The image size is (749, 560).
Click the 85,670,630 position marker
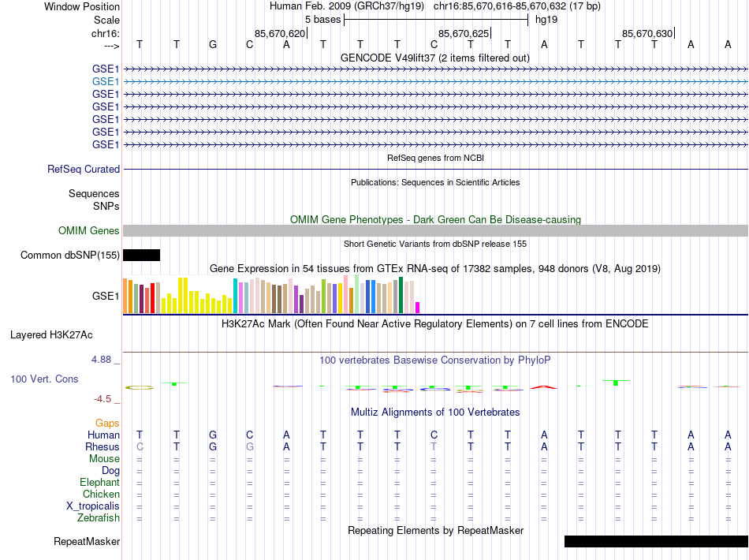pos(647,33)
